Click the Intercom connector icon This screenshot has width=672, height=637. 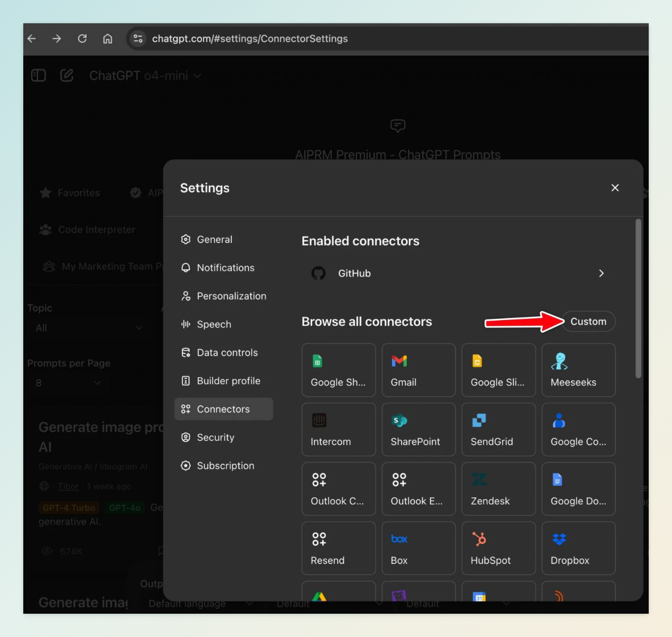[x=319, y=420]
